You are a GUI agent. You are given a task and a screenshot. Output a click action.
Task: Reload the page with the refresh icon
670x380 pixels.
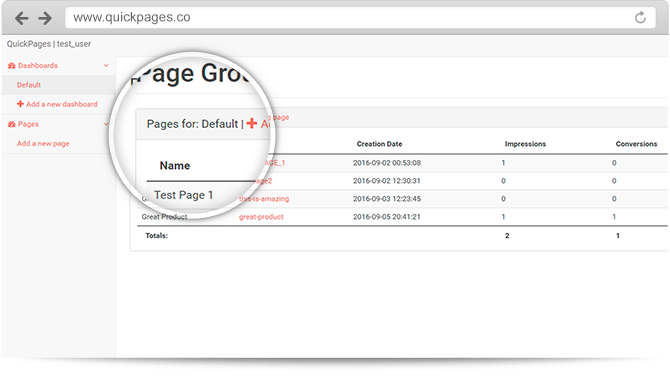pos(640,18)
